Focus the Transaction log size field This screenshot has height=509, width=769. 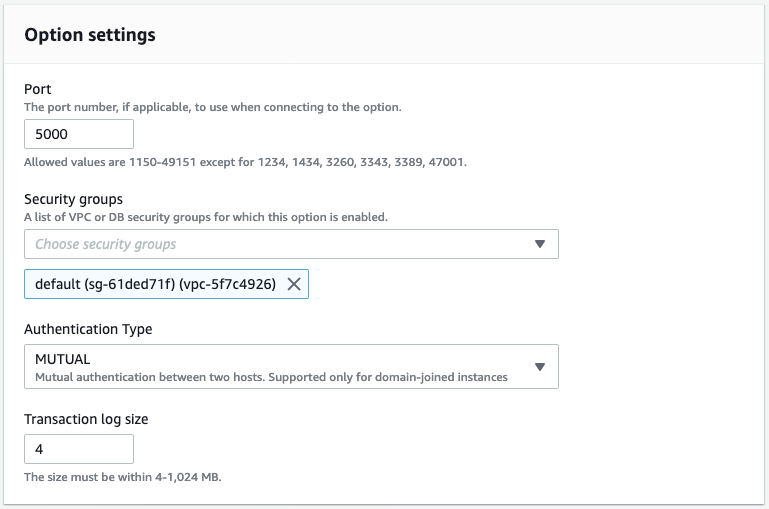pos(79,448)
